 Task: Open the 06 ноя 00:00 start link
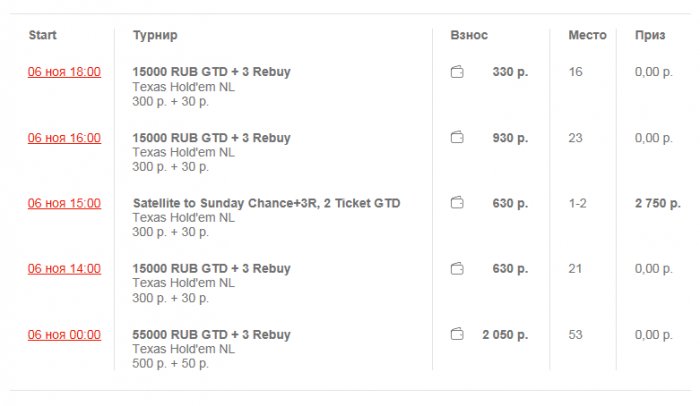point(64,335)
